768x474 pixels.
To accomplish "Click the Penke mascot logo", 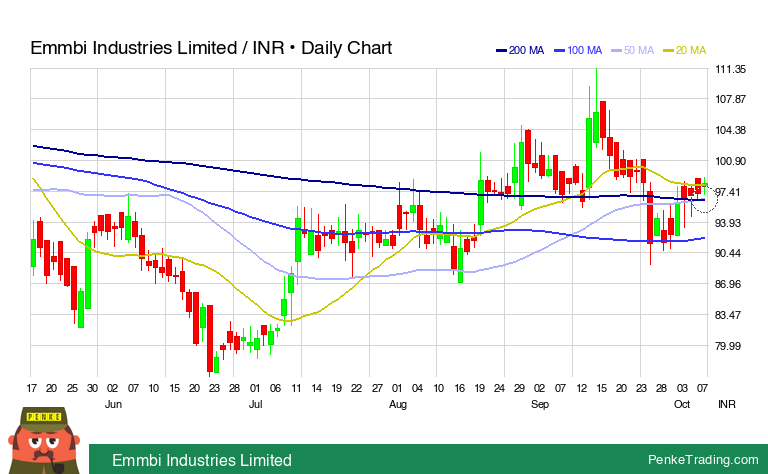I will pos(44,441).
